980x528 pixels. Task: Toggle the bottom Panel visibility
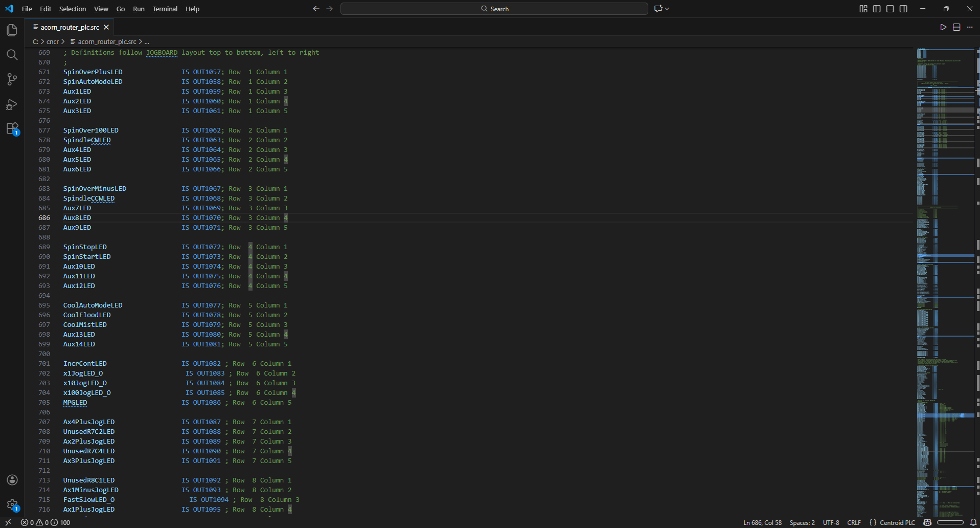pos(890,9)
